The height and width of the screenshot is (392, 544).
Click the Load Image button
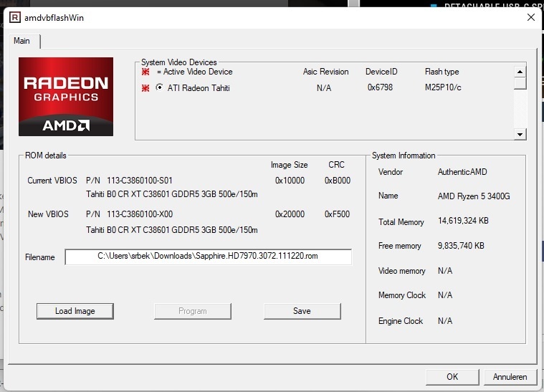(x=75, y=311)
